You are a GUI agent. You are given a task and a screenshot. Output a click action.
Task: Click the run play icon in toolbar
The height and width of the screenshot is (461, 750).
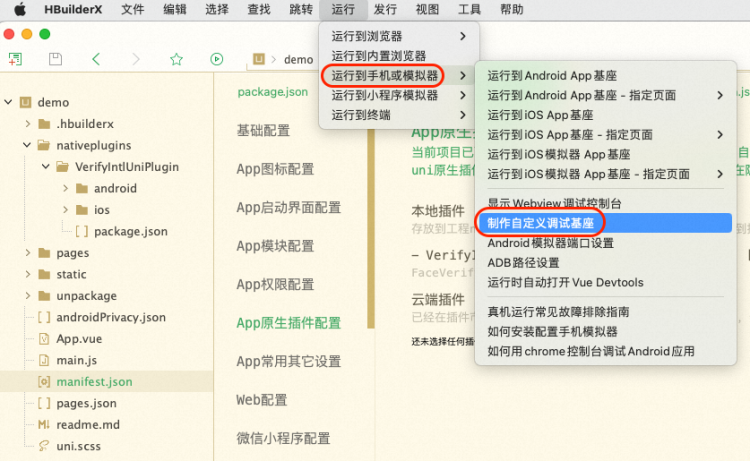[x=217, y=59]
